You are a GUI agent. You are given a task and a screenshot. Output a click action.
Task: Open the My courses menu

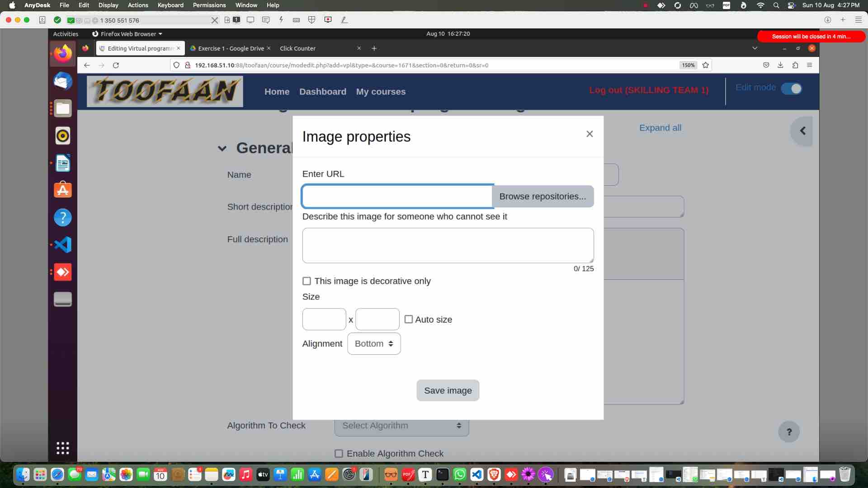click(381, 92)
